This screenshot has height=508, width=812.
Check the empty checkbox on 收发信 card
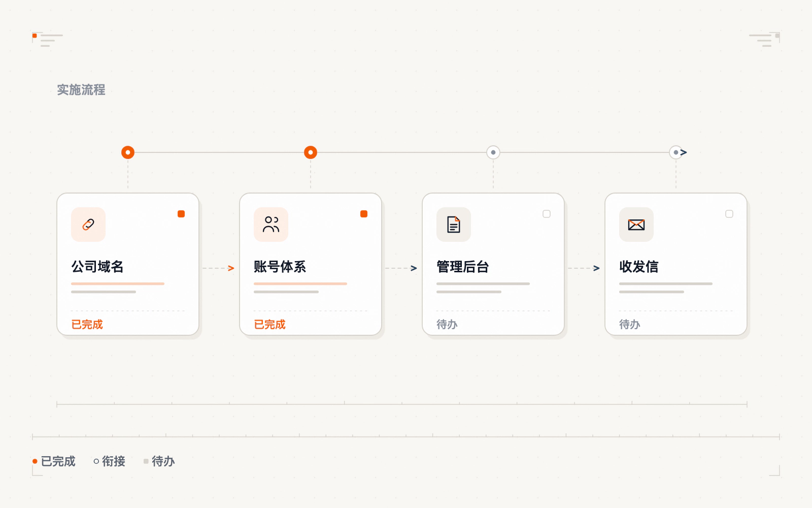tap(729, 214)
